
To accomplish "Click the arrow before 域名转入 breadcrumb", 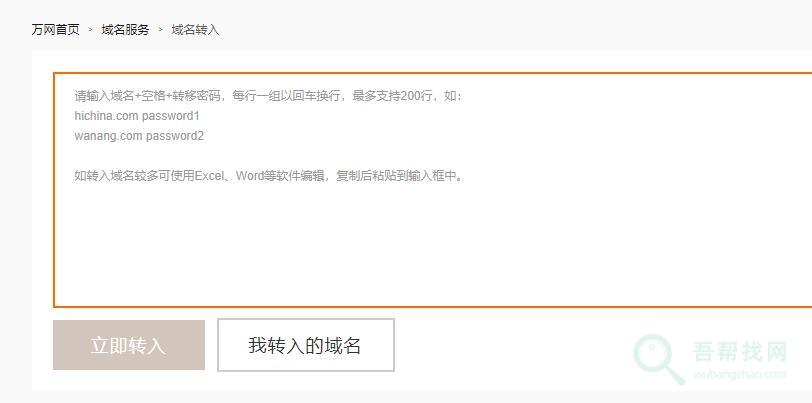I will tap(161, 30).
